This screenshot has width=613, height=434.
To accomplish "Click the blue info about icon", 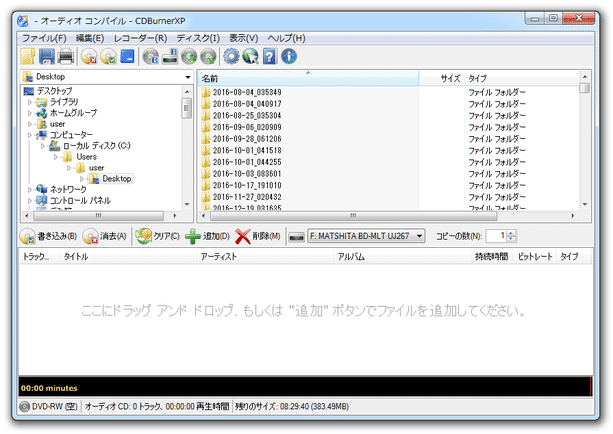I will [x=289, y=56].
